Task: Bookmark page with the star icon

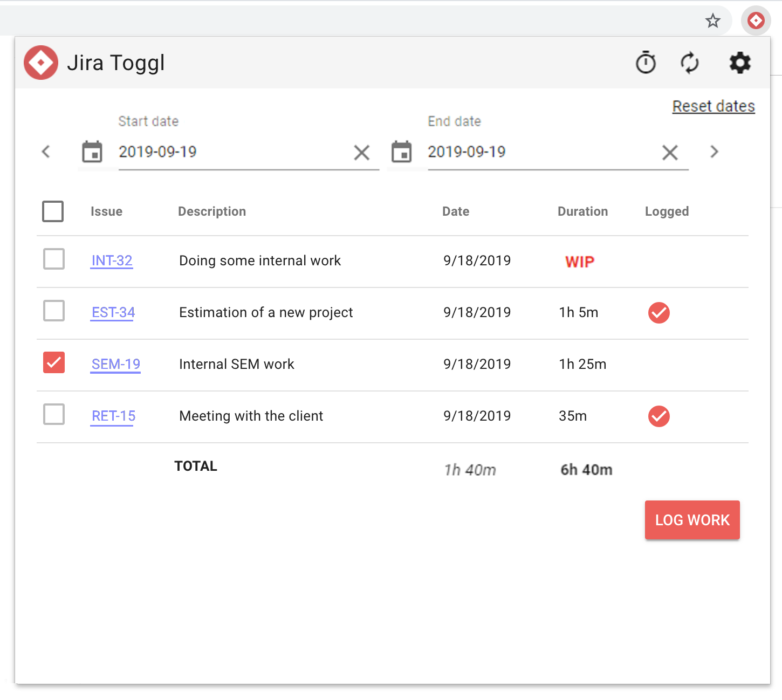Action: pyautogui.click(x=713, y=21)
